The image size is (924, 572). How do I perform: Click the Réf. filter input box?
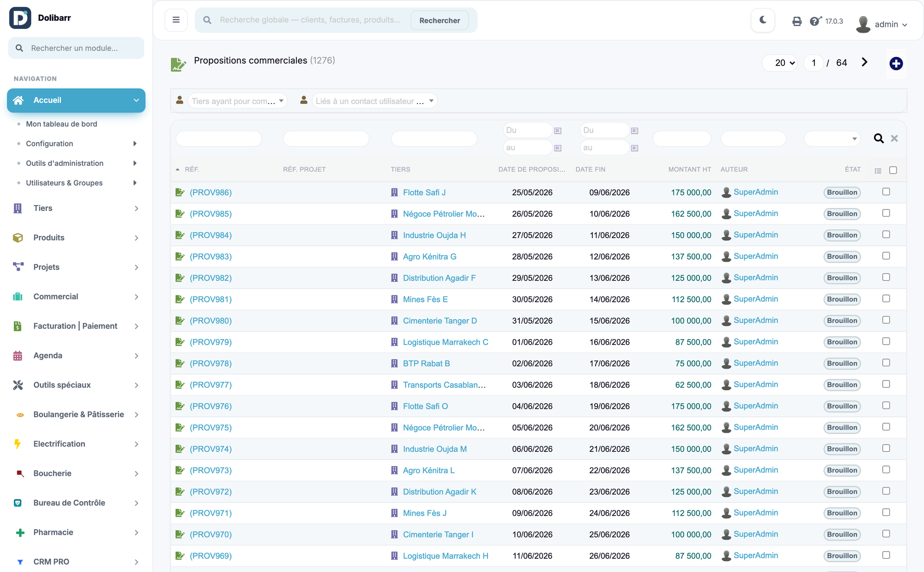click(219, 139)
